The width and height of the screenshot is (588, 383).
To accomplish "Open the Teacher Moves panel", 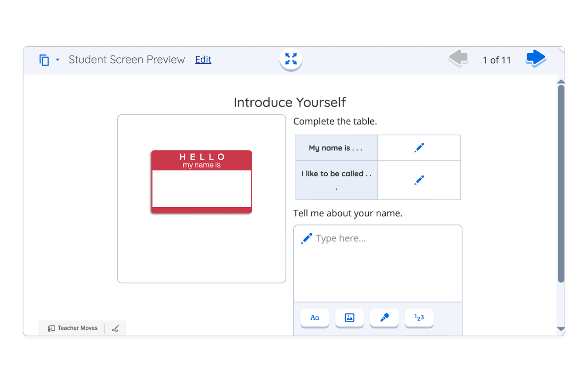I will [x=73, y=328].
